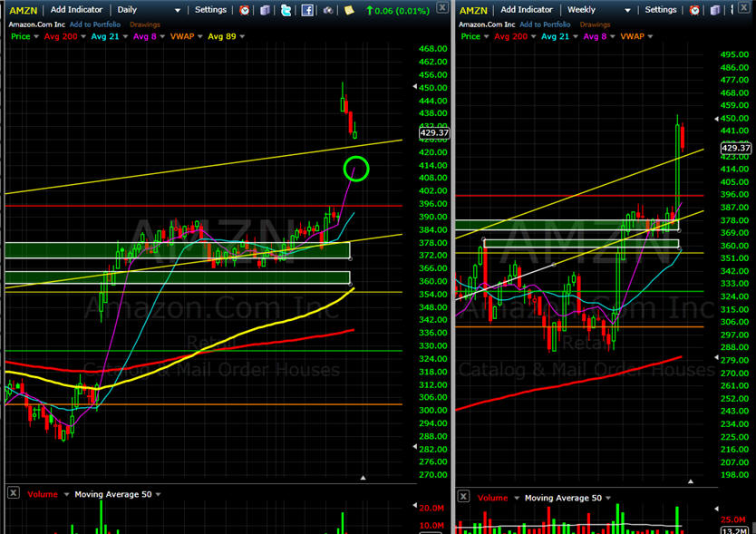The width and height of the screenshot is (756, 534).
Task: Click the 468.00 top price axis label, Daily chart
Action: pos(433,49)
